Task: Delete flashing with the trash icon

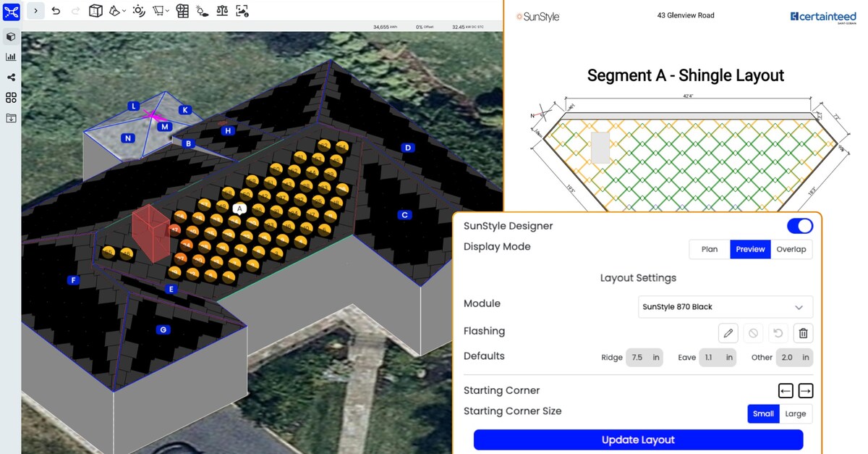Action: coord(803,333)
